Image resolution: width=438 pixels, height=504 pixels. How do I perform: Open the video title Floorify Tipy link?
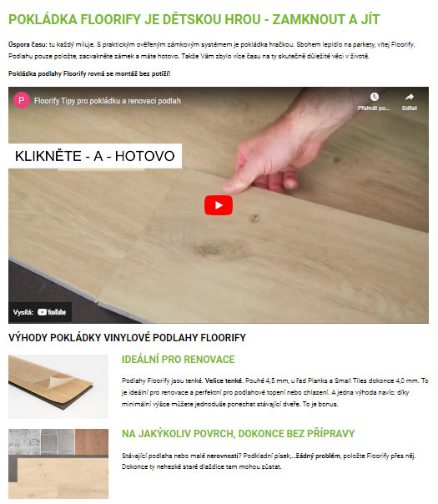pos(108,101)
